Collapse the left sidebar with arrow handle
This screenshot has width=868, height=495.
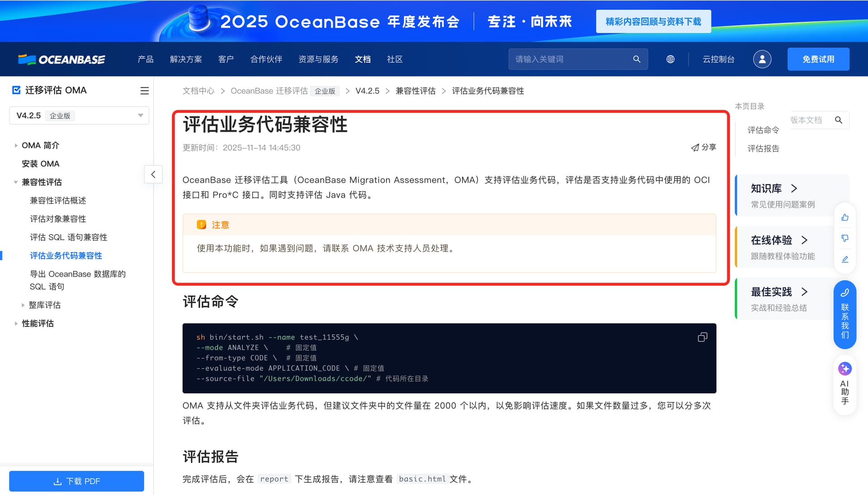coord(153,174)
